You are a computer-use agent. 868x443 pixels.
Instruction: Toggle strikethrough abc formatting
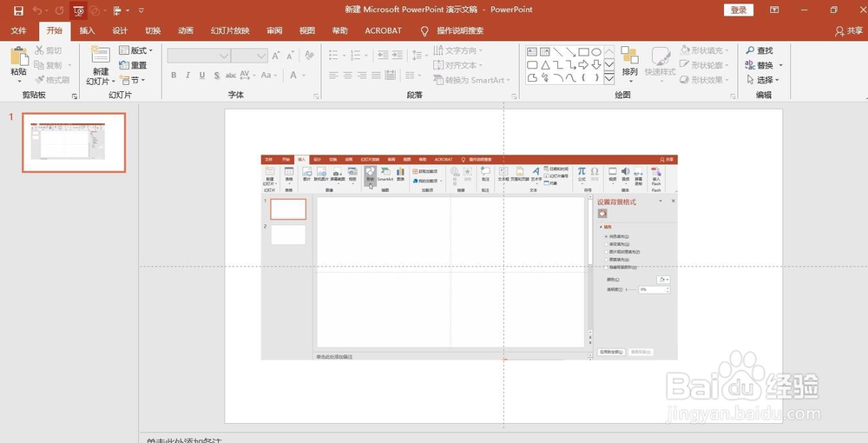(x=231, y=76)
